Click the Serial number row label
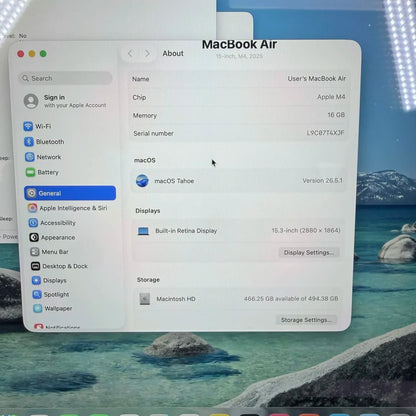416x416 pixels. coord(153,133)
